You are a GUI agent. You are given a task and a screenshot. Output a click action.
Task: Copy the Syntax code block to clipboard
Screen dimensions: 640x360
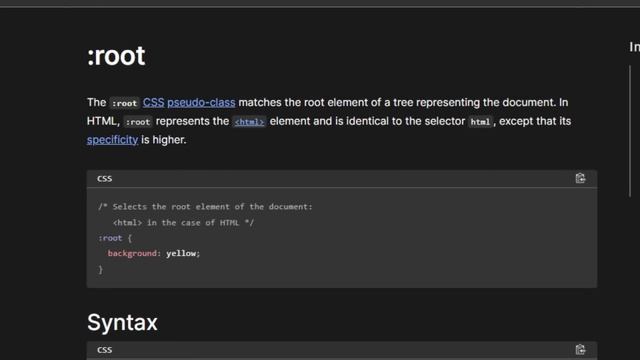point(580,350)
